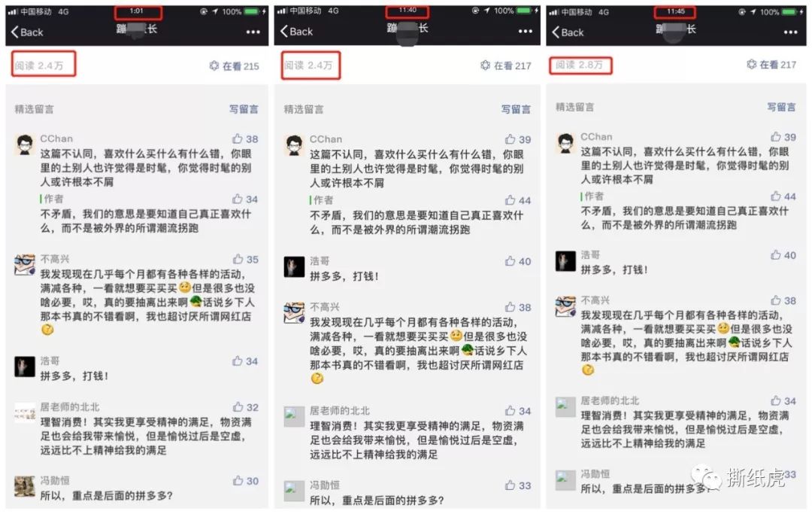Tap 写留言 in the 1:01 screenshot
The image size is (812, 514).
pyautogui.click(x=244, y=109)
